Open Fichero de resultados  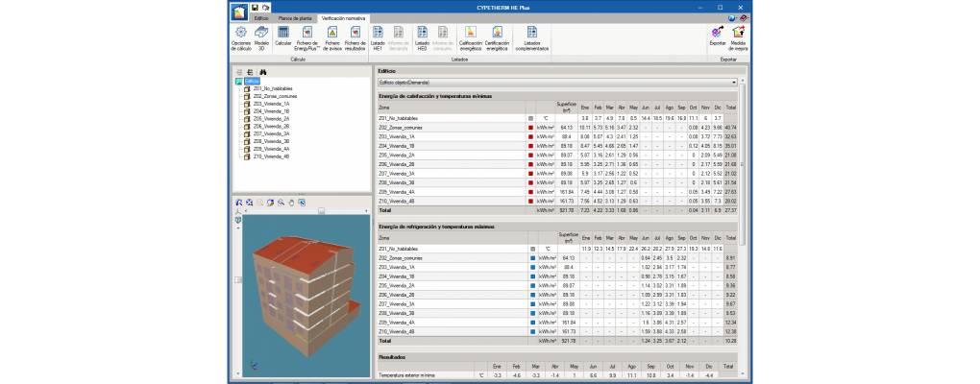click(355, 38)
